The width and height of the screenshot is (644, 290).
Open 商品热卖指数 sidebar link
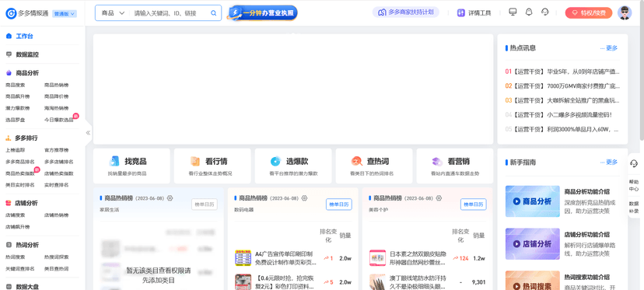pos(19,173)
